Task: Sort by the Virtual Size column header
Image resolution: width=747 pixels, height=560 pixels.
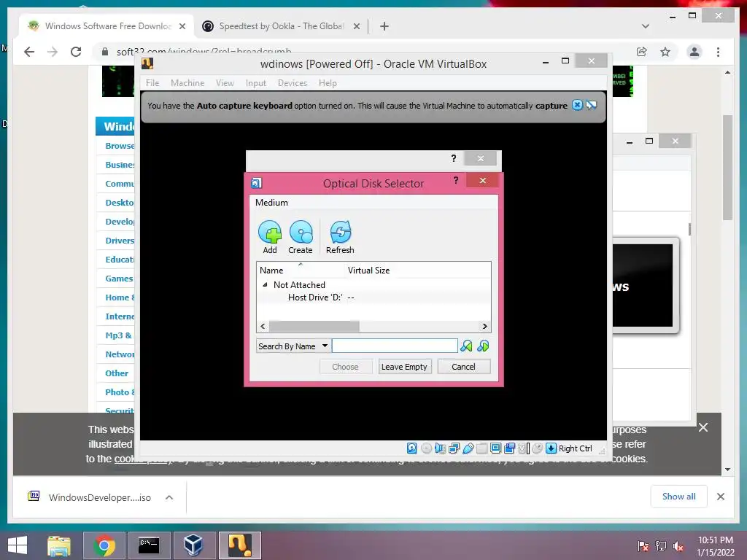Action: coord(368,270)
